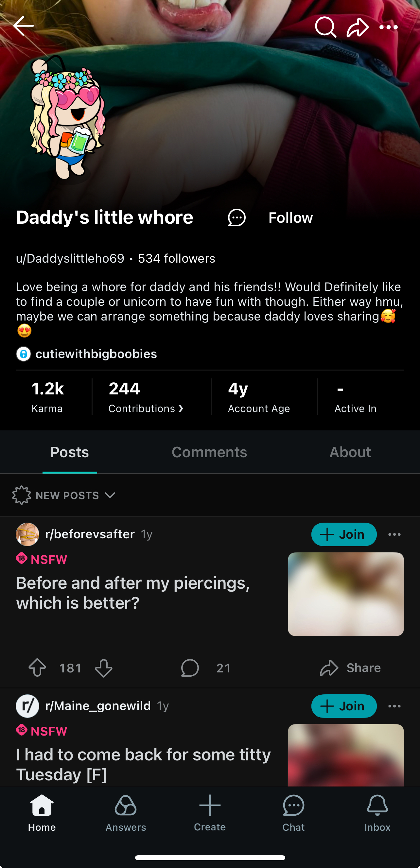Image resolution: width=420 pixels, height=868 pixels.
Task: Upvote the piercings post
Action: (37, 668)
